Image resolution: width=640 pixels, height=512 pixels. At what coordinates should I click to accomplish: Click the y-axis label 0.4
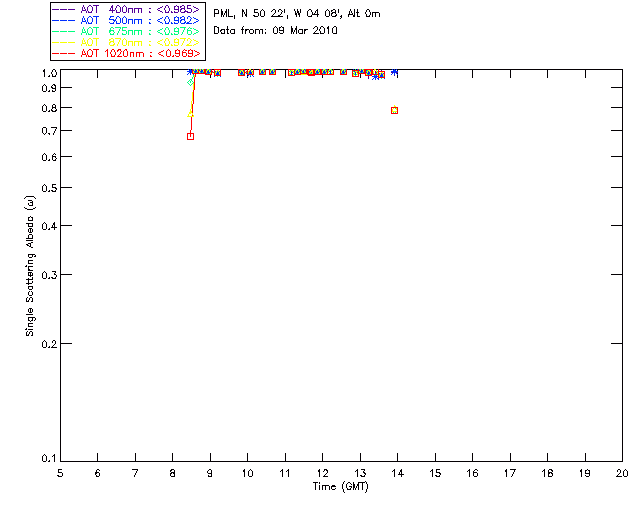pos(49,226)
